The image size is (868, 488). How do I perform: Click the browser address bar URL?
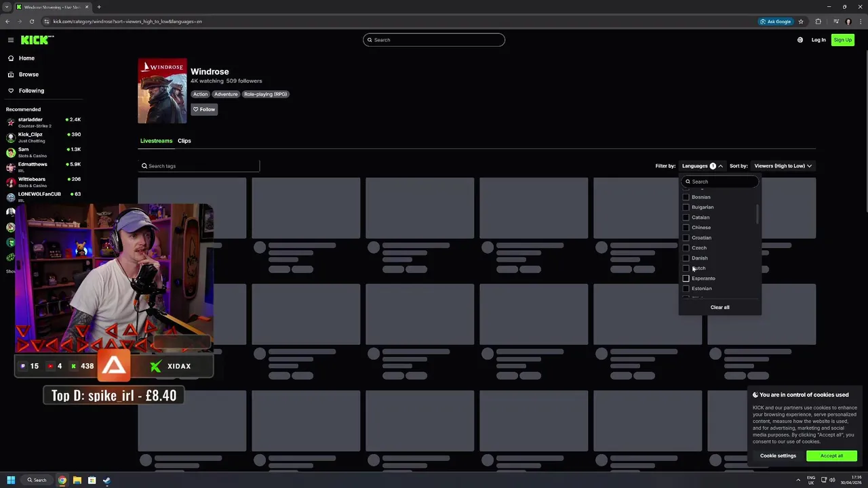pos(127,22)
